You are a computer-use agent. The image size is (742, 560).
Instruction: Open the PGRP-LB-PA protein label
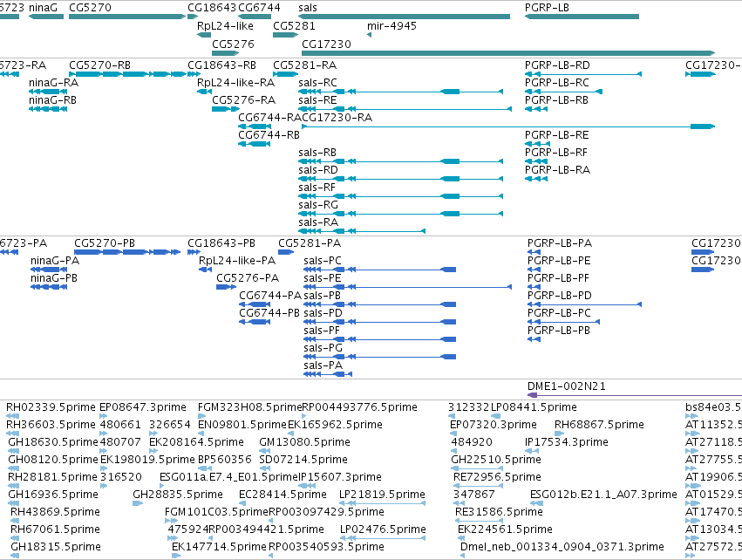[x=560, y=242]
